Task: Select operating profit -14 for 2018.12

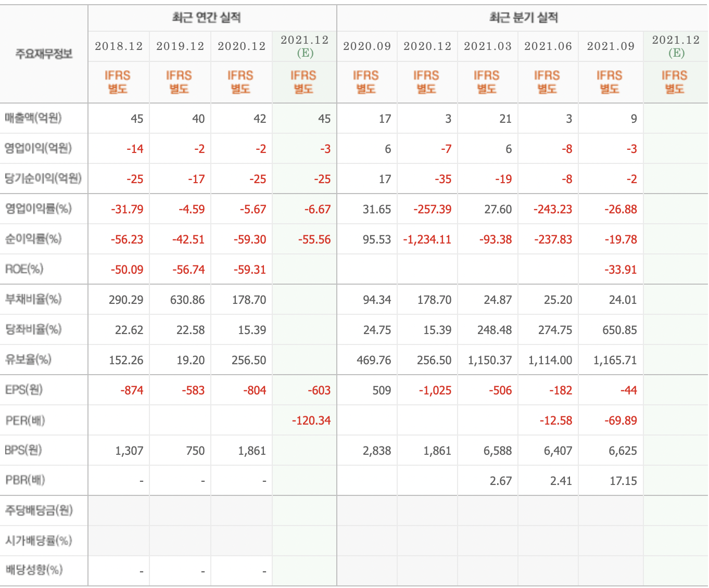Action: [135, 149]
